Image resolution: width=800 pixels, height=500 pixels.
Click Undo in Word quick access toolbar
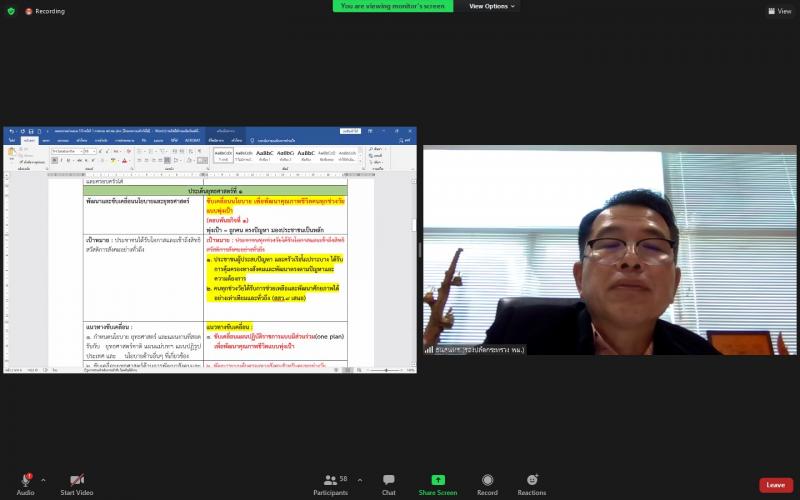(12, 131)
